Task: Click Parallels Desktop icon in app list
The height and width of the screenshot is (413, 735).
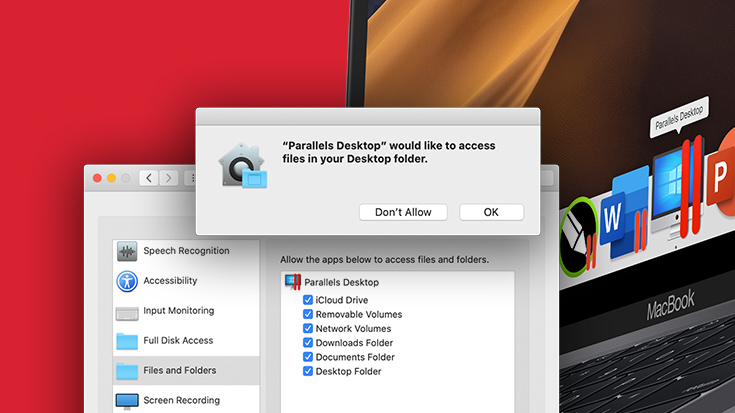Action: coord(293,282)
